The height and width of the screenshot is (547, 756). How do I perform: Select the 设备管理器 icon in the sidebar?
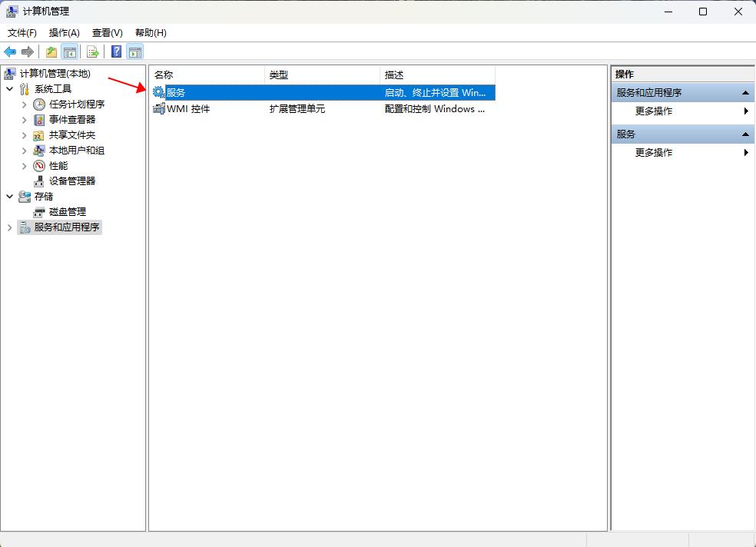[41, 181]
